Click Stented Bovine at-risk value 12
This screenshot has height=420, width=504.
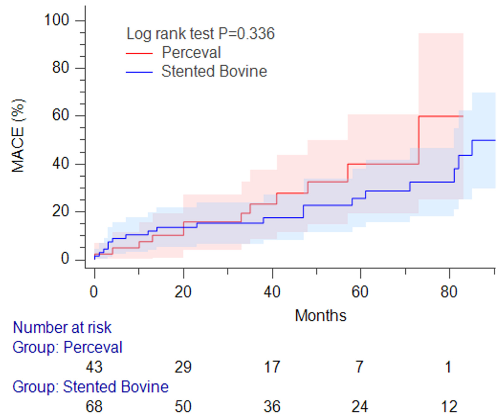[x=449, y=407]
